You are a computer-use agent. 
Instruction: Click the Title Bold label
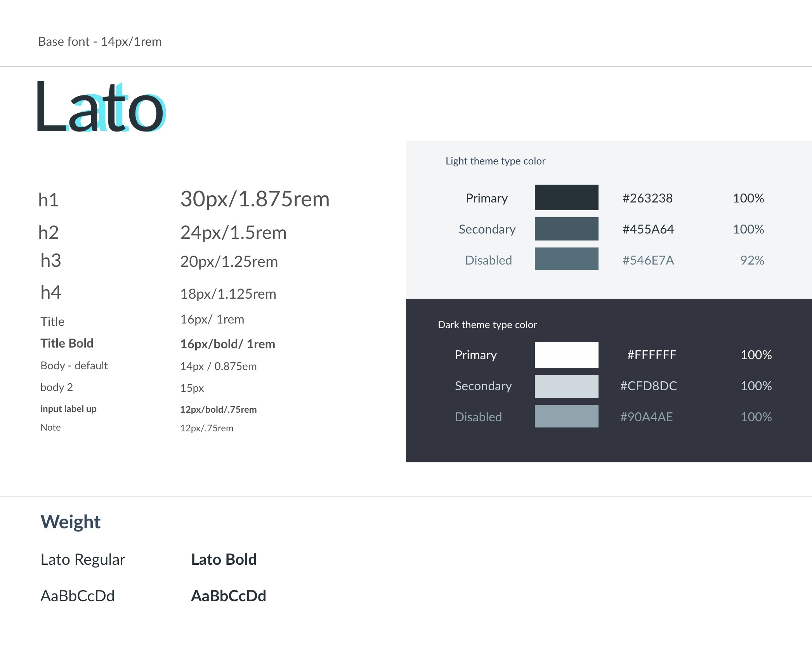pos(67,343)
